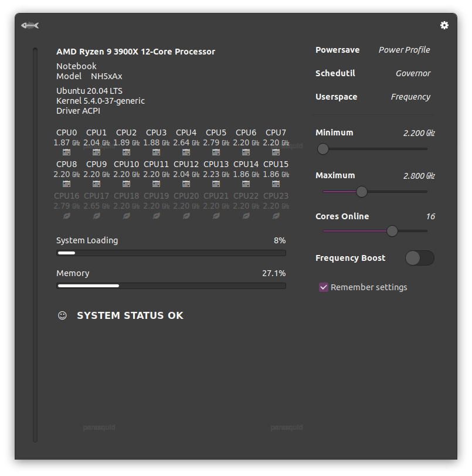Click the chip icon under CPU15
472x476 pixels.
[x=276, y=183]
